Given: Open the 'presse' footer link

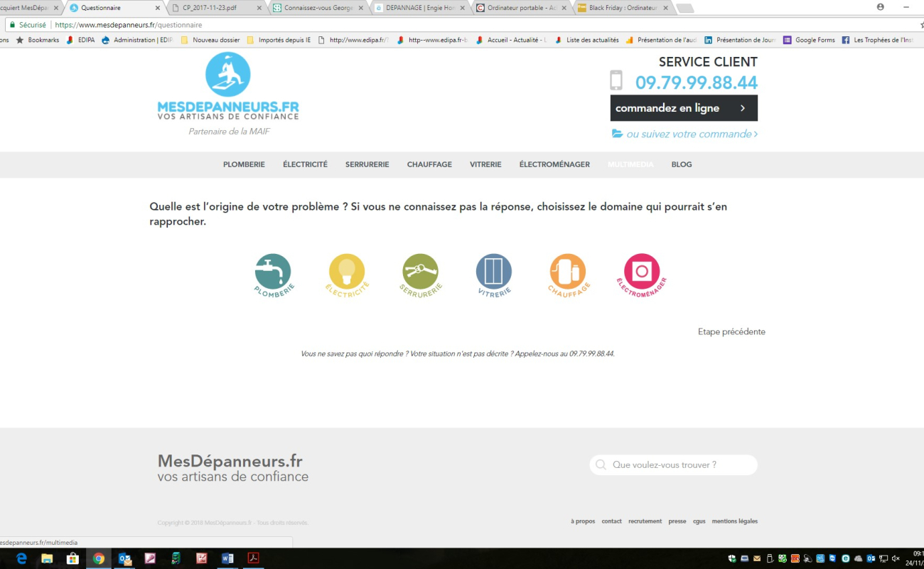Looking at the screenshot, I should [x=677, y=521].
